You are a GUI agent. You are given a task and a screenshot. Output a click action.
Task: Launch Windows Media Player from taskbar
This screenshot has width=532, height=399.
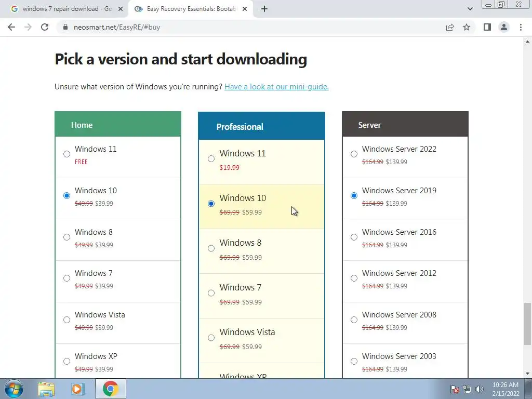click(78, 389)
